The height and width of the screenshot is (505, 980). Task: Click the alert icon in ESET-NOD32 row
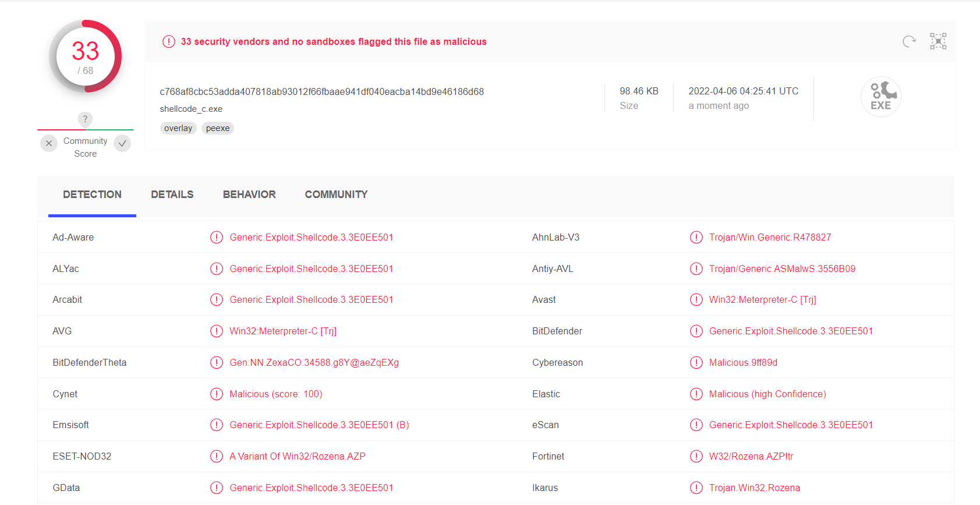(217, 456)
